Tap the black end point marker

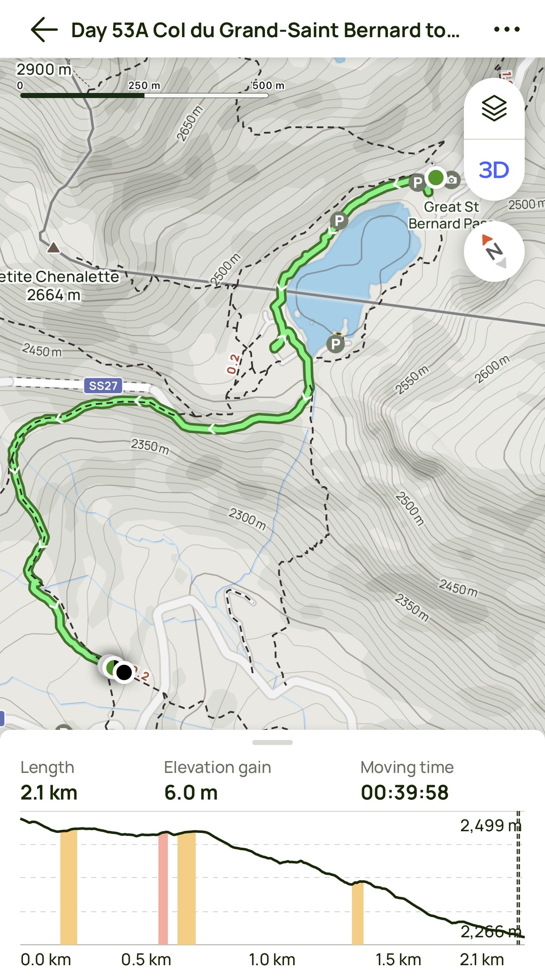[x=124, y=672]
